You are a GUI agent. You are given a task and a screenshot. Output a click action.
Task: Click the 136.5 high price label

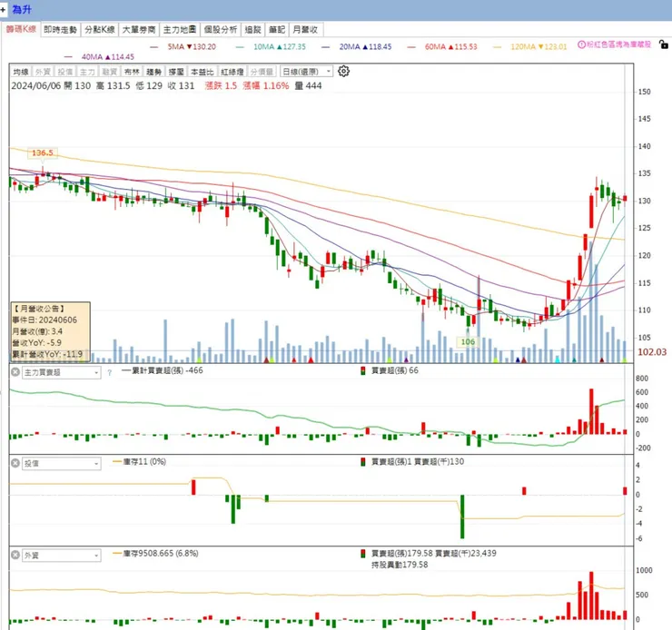(43, 153)
